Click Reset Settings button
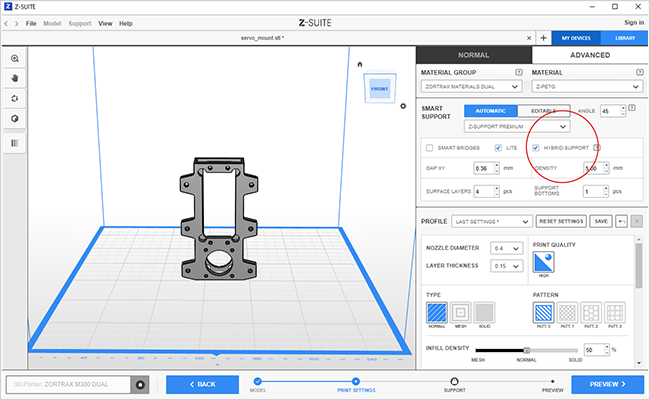 coord(561,221)
